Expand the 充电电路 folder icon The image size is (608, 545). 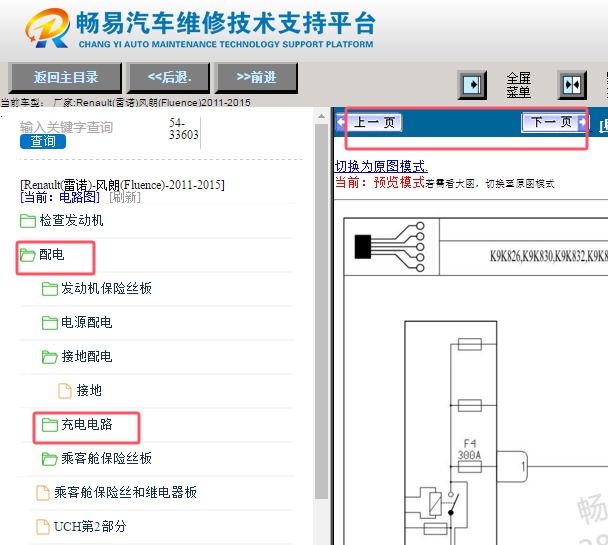50,424
